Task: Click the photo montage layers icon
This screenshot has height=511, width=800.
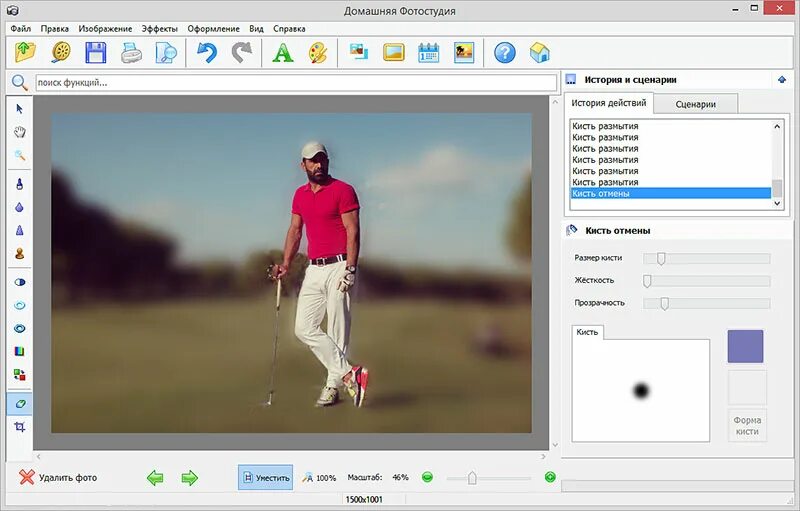Action: [359, 53]
